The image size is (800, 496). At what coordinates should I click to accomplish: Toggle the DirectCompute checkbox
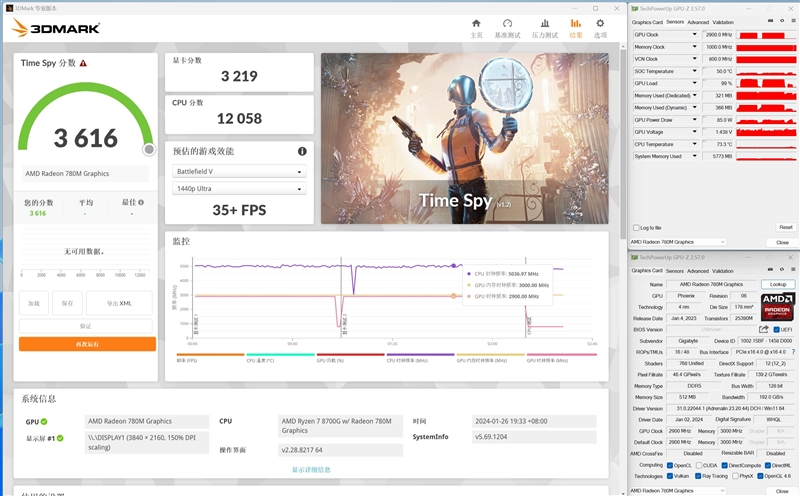click(x=724, y=465)
